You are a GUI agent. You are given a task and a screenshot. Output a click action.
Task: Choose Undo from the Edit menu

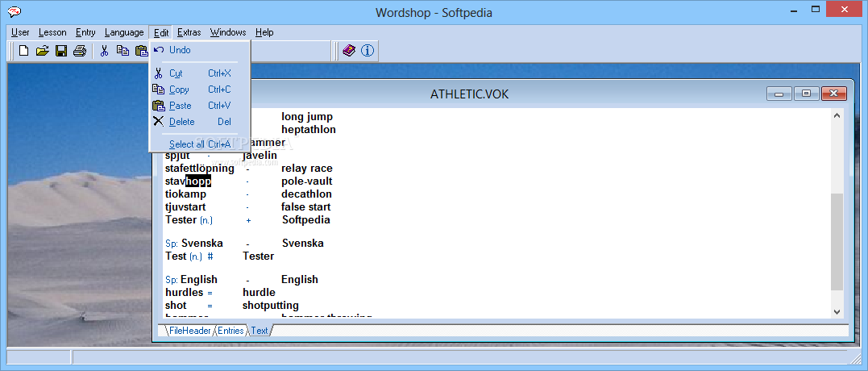pos(200,50)
